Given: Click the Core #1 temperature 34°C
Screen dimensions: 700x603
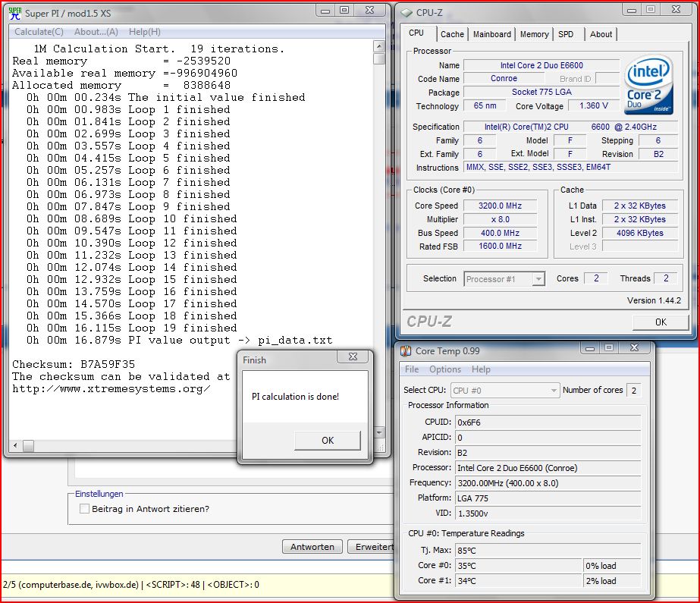Looking at the screenshot, I should tap(519, 581).
